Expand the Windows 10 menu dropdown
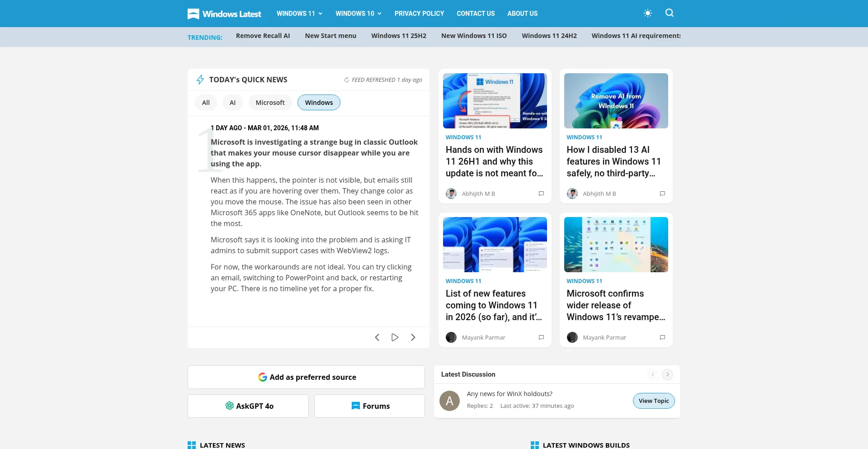This screenshot has width=868, height=449. (x=358, y=14)
